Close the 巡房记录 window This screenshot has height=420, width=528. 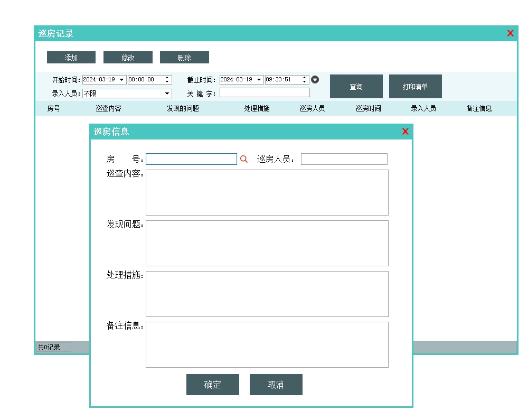coord(510,33)
